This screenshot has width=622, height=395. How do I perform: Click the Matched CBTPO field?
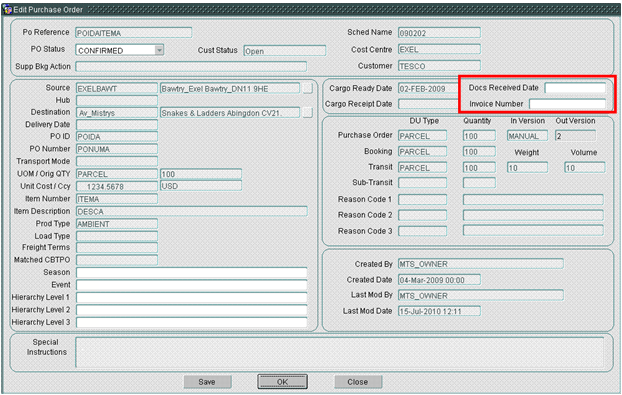tap(117, 260)
